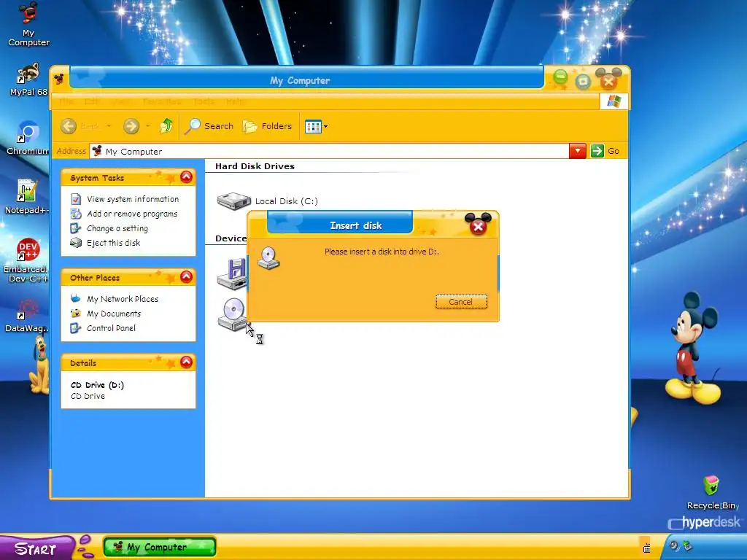Click 'CD Drive (D:)' text in Details
Viewport: 747px width, 560px height.
click(x=97, y=385)
